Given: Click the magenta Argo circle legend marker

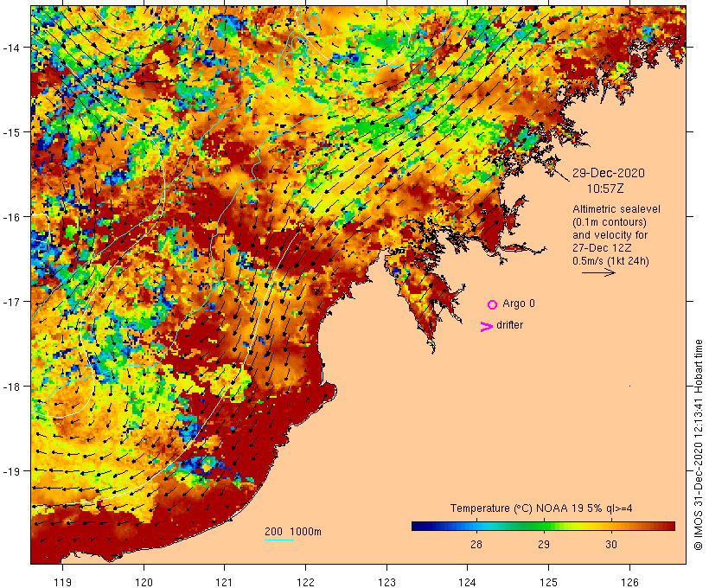Looking at the screenshot, I should [493, 304].
